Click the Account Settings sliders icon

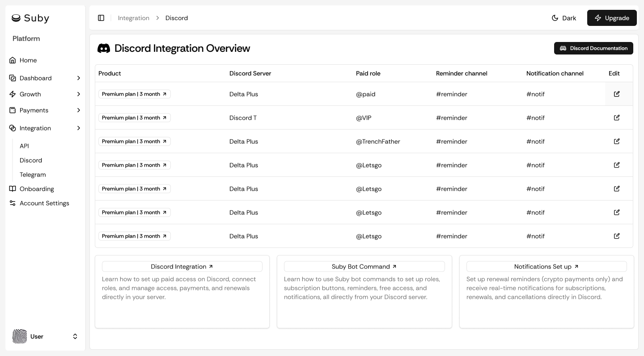[13, 203]
